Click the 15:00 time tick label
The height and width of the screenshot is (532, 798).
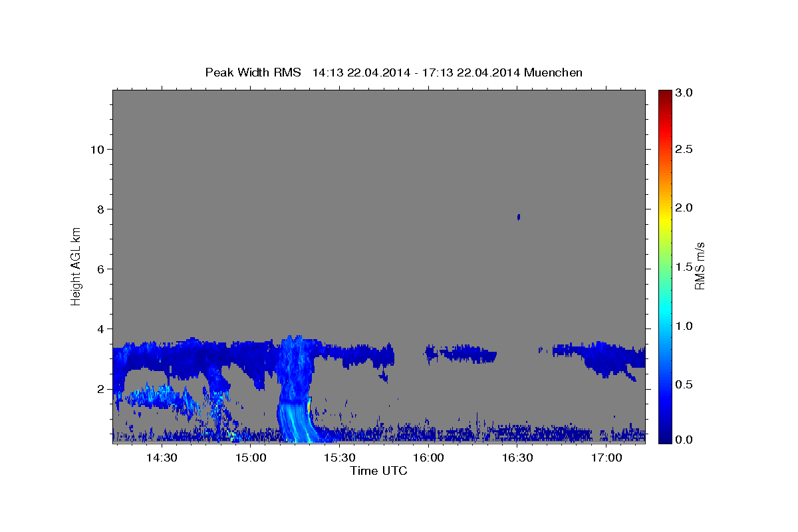pos(250,458)
